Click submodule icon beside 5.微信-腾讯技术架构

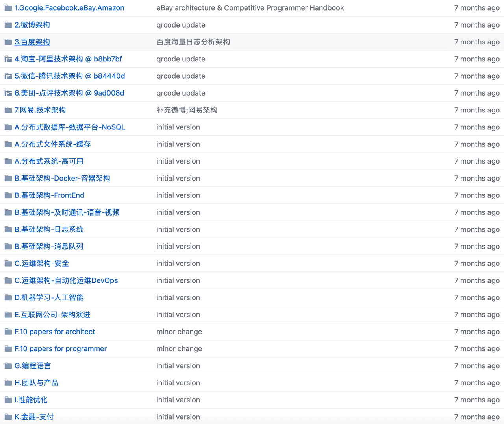pos(8,76)
